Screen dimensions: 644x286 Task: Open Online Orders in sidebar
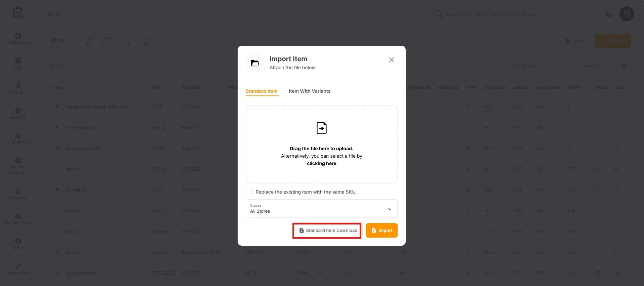pos(18,219)
